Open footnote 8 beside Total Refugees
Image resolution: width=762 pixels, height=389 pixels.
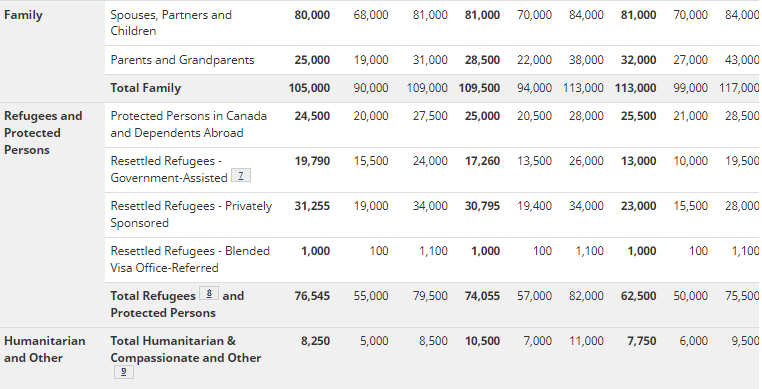point(209,293)
